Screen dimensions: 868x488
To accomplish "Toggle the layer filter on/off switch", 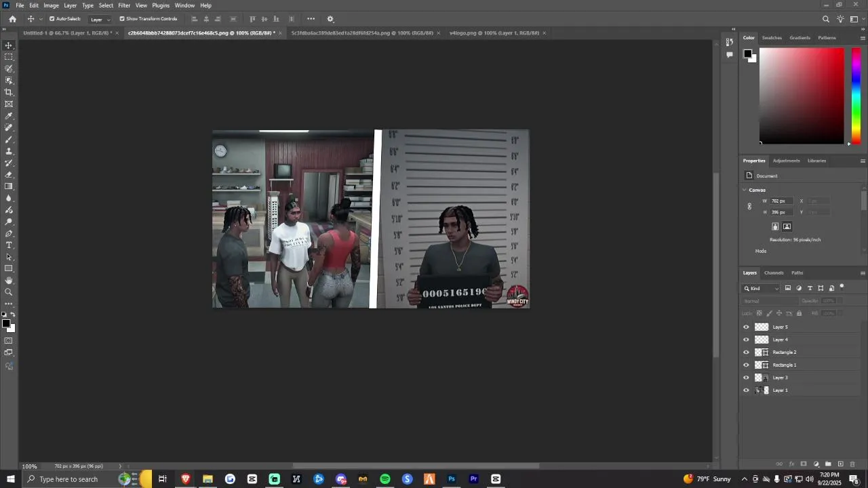I will tap(842, 287).
